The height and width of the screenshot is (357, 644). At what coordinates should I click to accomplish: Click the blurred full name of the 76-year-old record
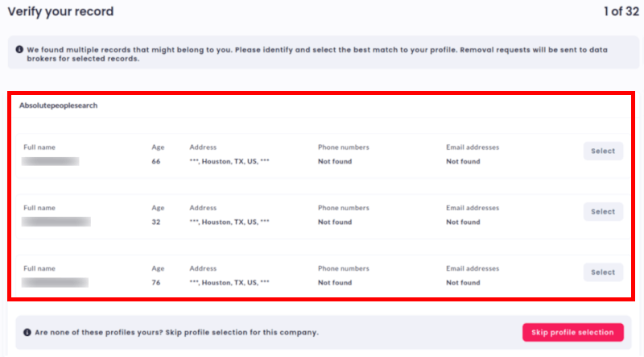55,283
